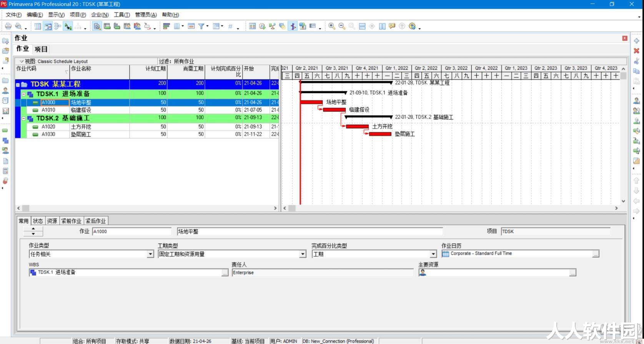The width and height of the screenshot is (644, 344).
Task: Open the Projects icon on left sidebar
Action: click(5, 81)
